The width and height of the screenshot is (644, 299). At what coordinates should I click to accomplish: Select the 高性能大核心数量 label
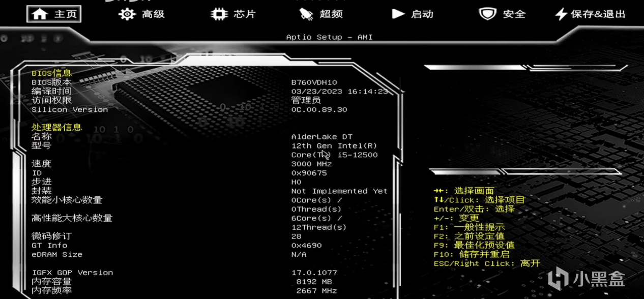(x=72, y=218)
